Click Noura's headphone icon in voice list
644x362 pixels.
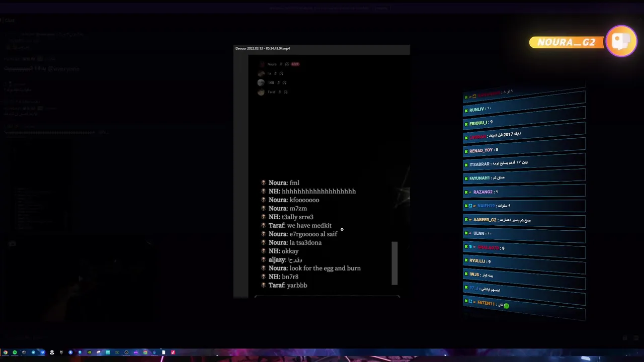pos(287,64)
